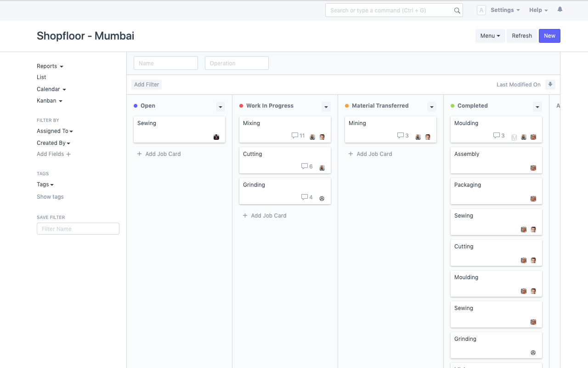Click the Filter Name input field
Viewport: 588px width, 368px height.
78,229
